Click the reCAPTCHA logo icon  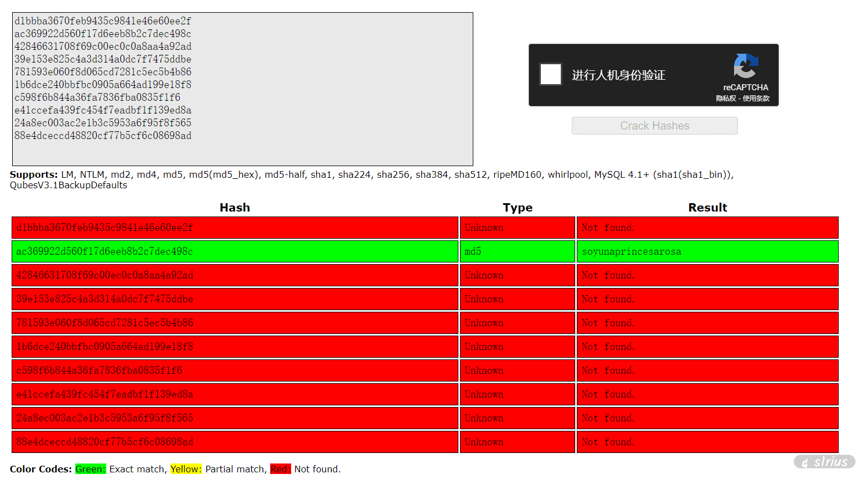coord(746,66)
